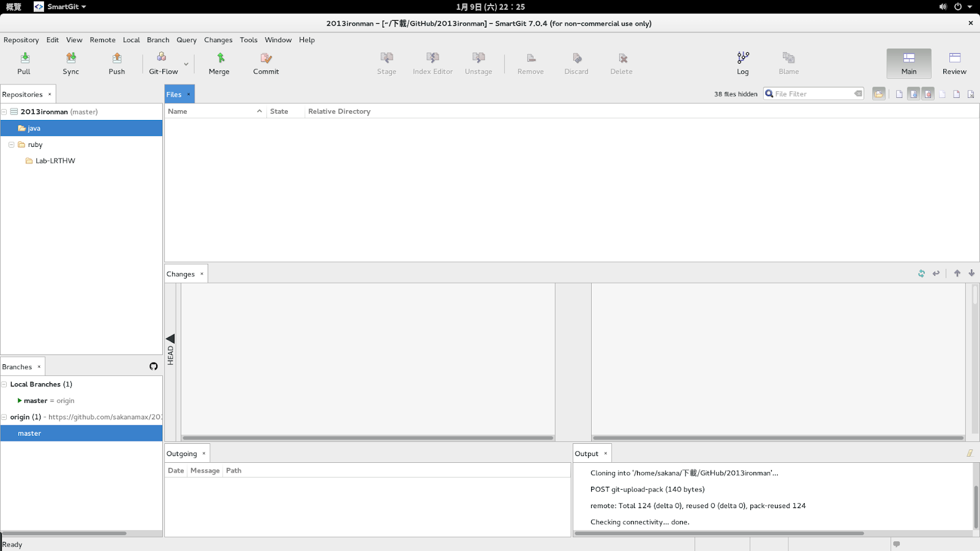Select the origin master remote branch
Screen dimensions: 980x551
(x=81, y=433)
